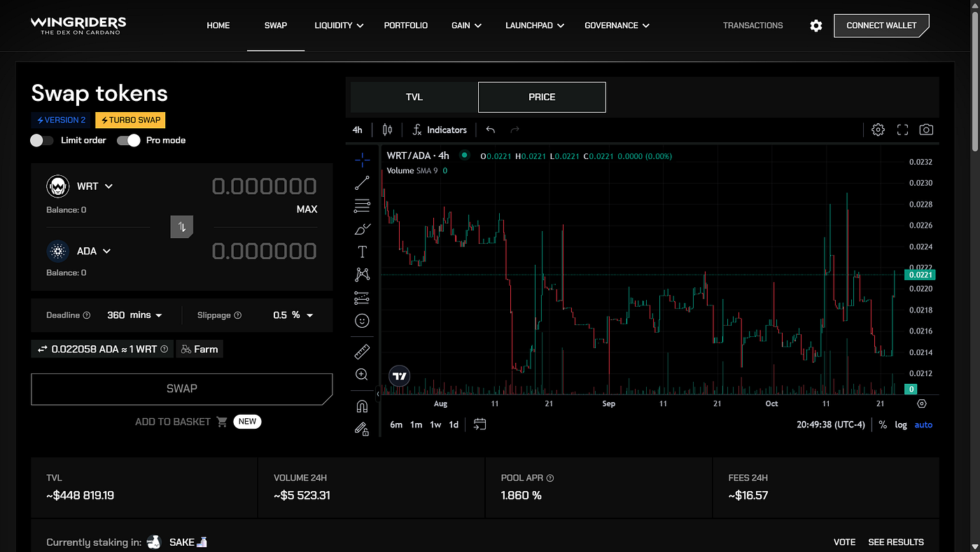Select the 6m chart range
980x552 pixels.
(x=396, y=425)
